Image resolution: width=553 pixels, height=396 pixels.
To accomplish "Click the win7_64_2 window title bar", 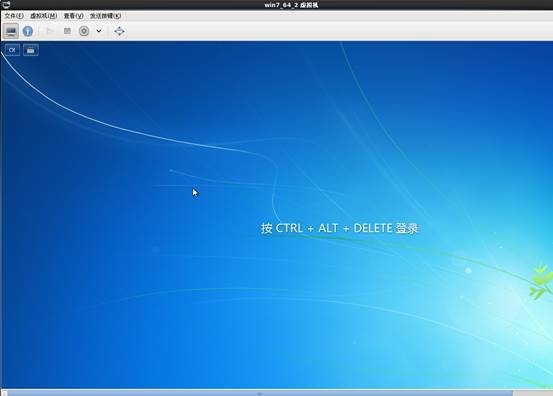I will [291, 5].
